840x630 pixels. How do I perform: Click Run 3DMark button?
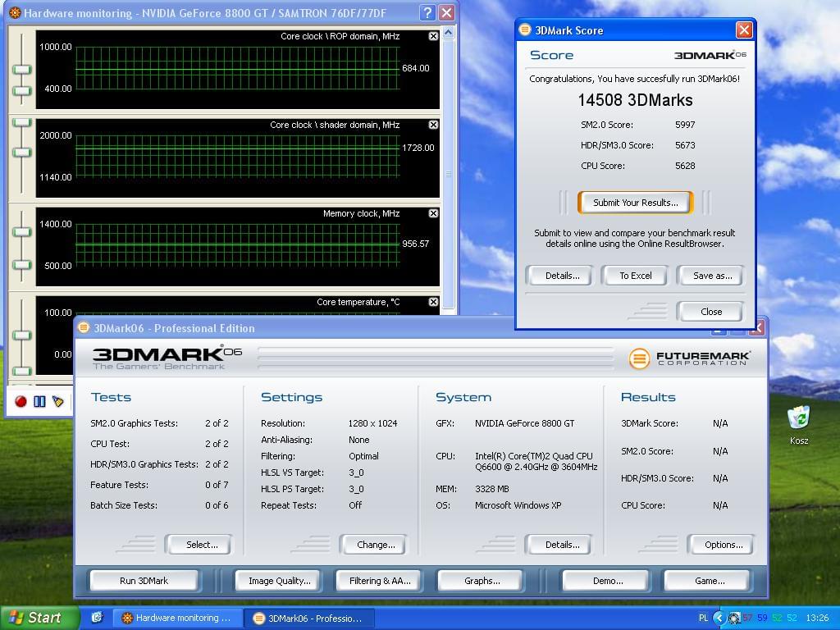144,581
